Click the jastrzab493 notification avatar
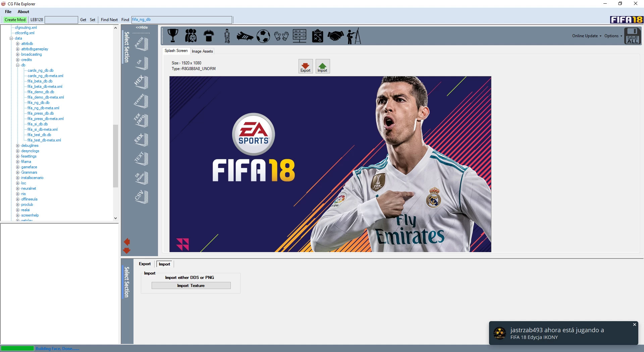 (x=499, y=333)
